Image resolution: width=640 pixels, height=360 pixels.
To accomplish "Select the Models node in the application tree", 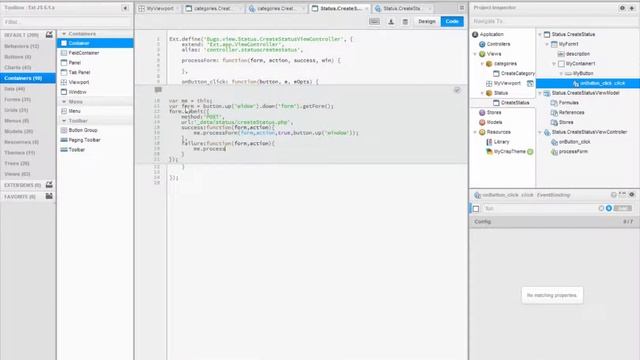I will pos(490,122).
